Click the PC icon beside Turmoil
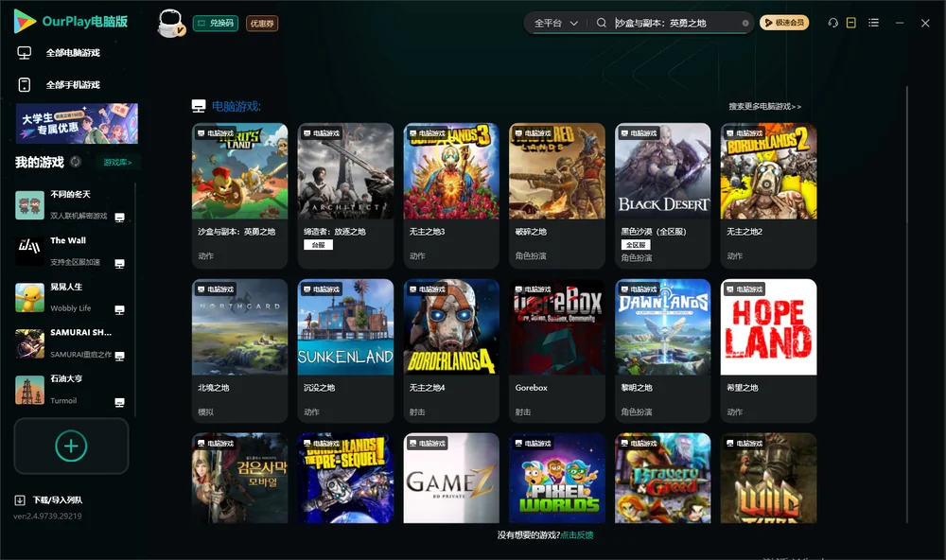Viewport: 946px width, 560px height. [119, 403]
